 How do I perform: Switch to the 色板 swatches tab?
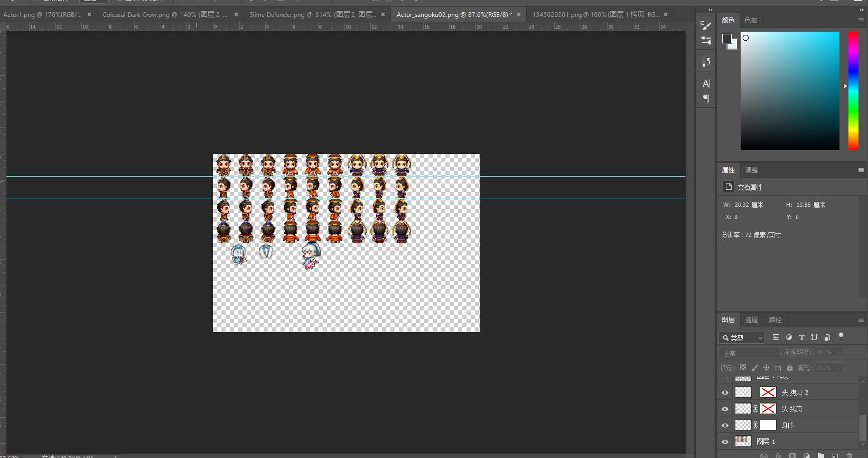click(x=751, y=20)
